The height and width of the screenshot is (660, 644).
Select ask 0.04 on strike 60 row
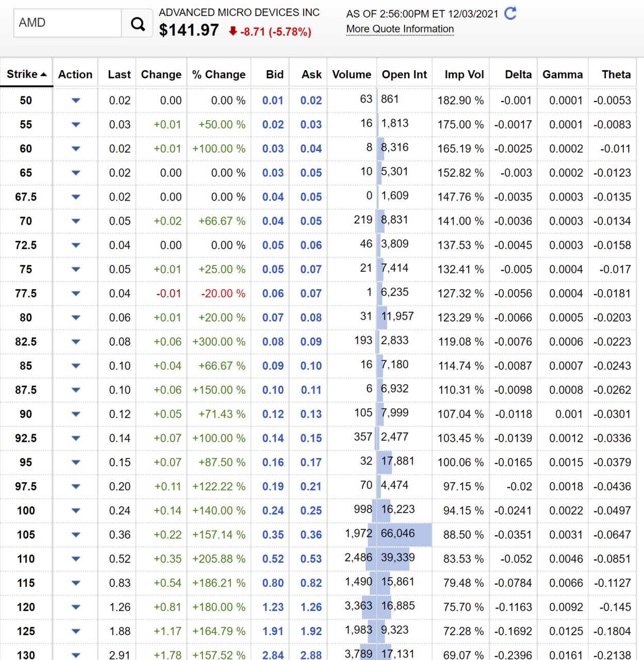pyautogui.click(x=311, y=149)
